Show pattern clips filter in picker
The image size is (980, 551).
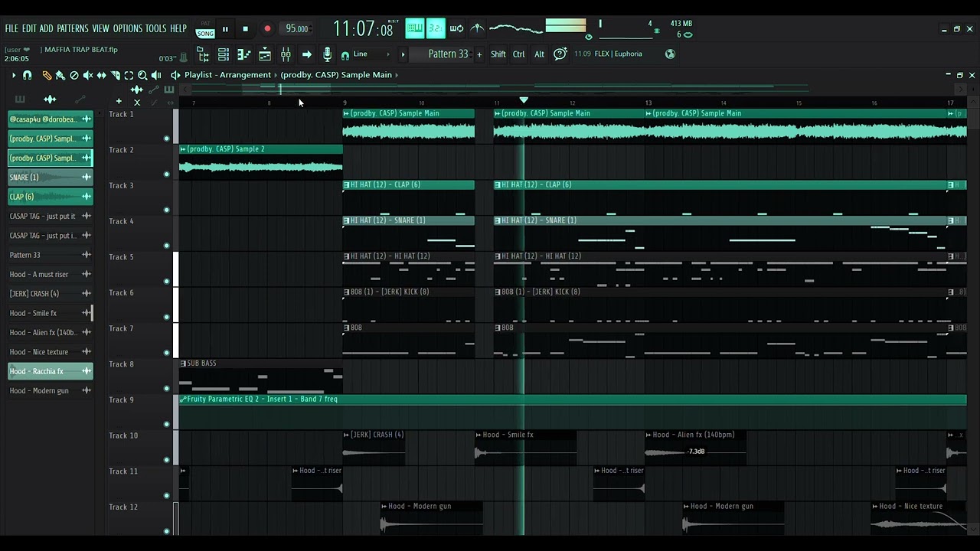[x=20, y=99]
